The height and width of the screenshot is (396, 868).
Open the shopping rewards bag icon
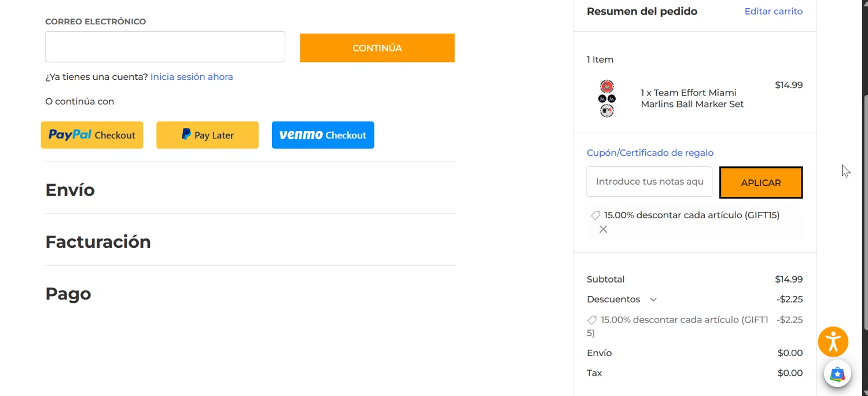(x=837, y=374)
